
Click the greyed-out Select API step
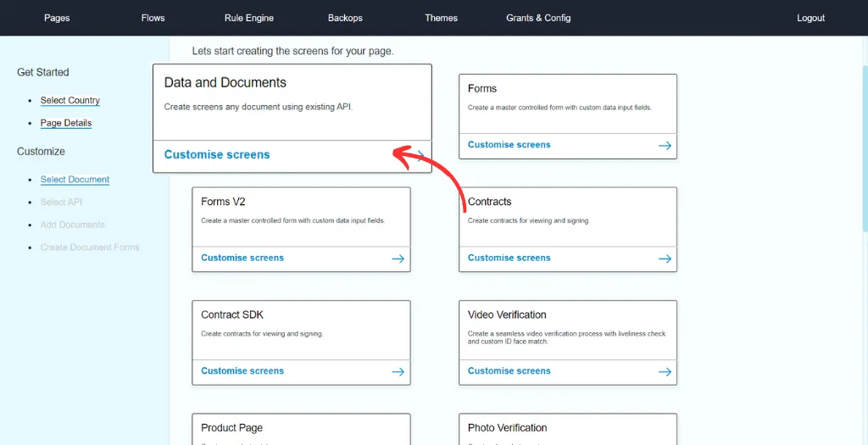point(61,202)
